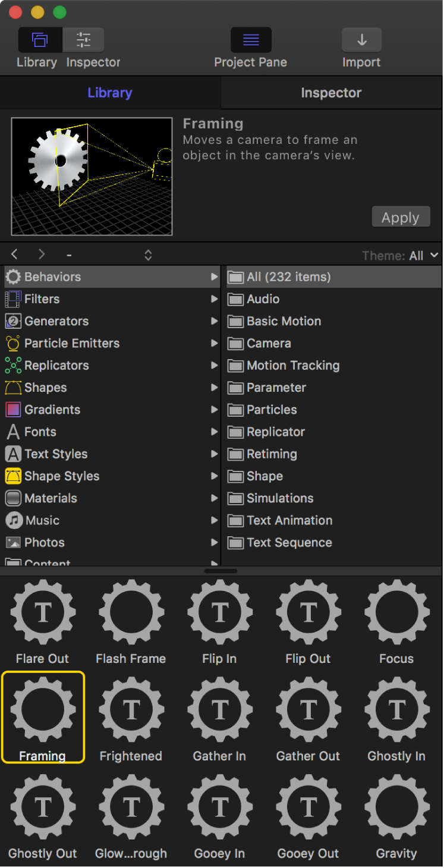
Task: Click the pane divider resize handle
Action: coord(221,571)
